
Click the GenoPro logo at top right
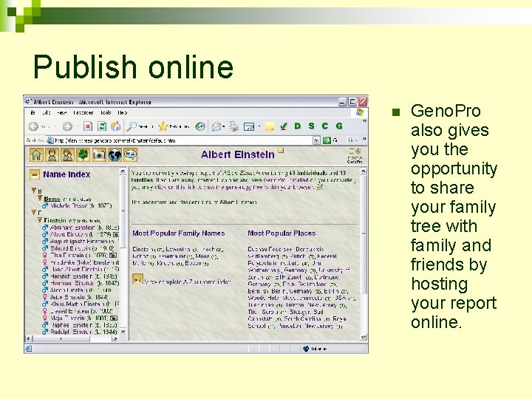click(x=355, y=156)
